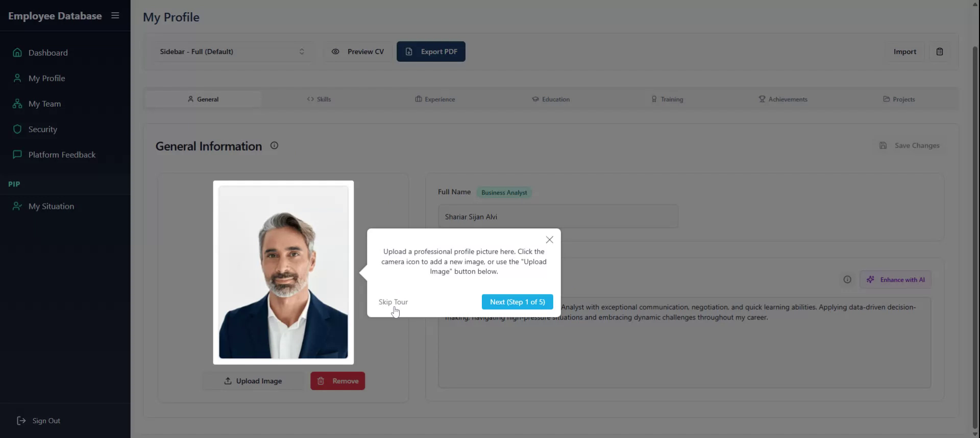Viewport: 980px width, 438px height.
Task: Click the My Profile page heading
Action: click(x=171, y=17)
